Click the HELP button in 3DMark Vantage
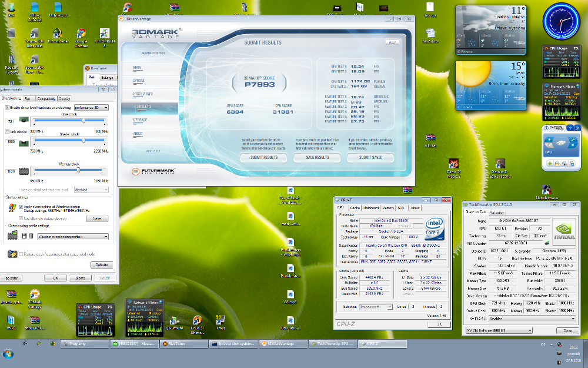This screenshot has width=588, height=368. 392,42
